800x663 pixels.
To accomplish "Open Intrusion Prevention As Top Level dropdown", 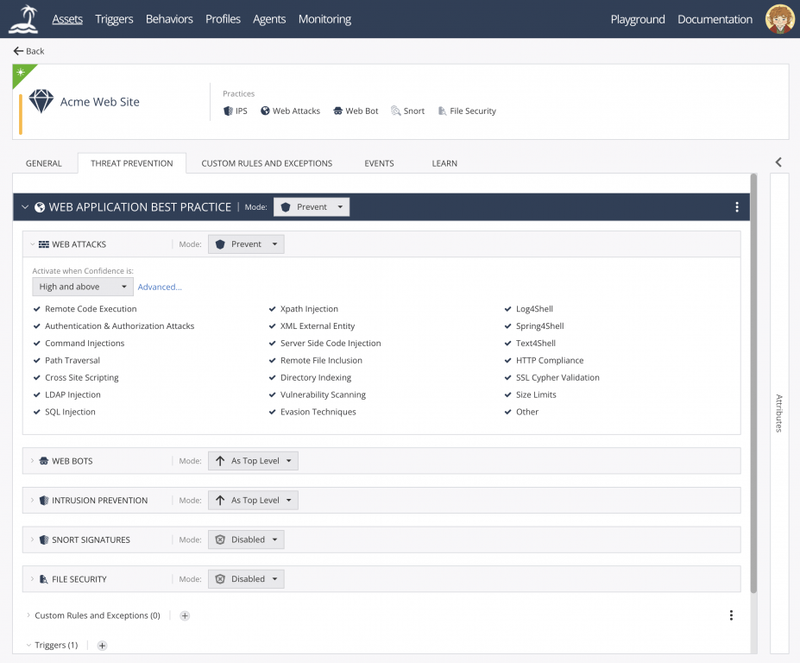I will [253, 500].
